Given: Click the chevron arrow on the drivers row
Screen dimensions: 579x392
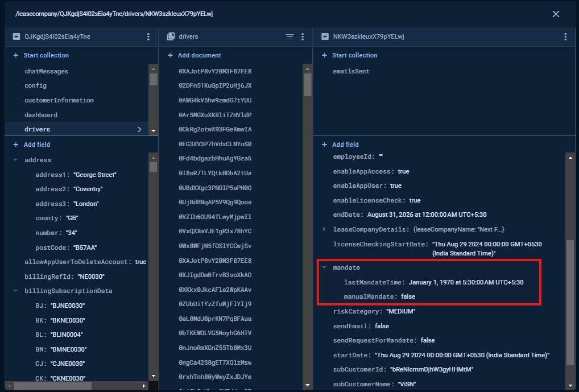Looking at the screenshot, I should (139, 130).
